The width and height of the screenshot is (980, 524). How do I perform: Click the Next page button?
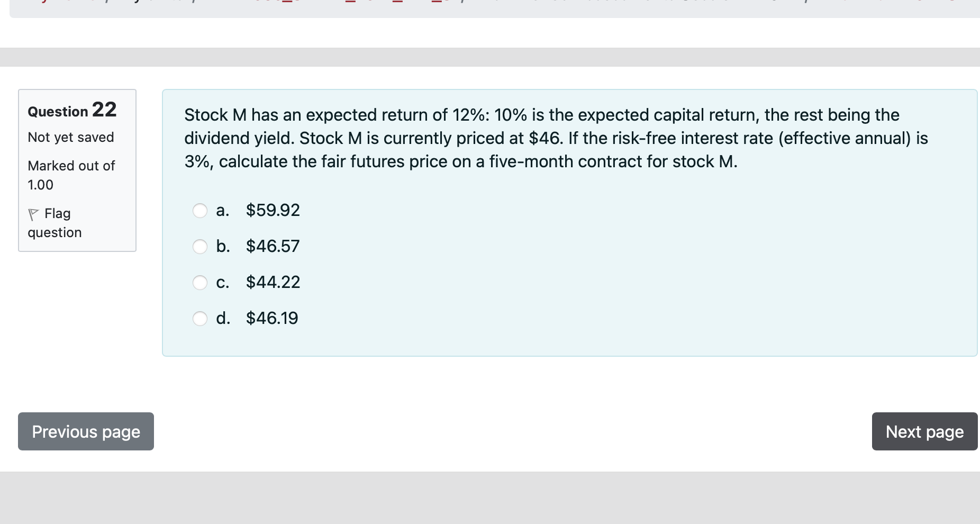924,431
